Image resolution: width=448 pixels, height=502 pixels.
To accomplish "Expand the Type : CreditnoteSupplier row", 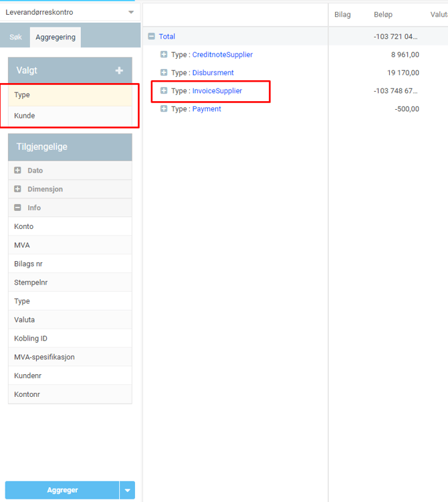I will click(x=164, y=55).
